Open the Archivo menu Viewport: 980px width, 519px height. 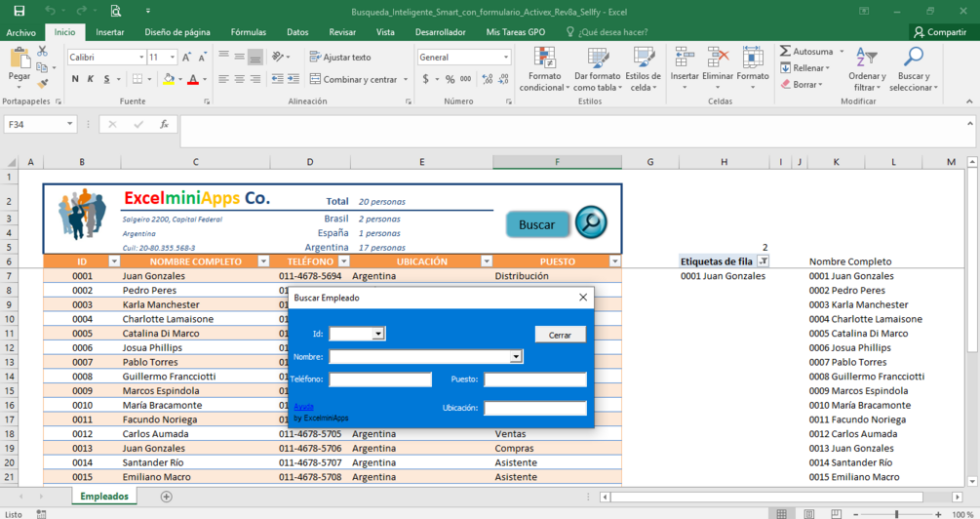[21, 32]
